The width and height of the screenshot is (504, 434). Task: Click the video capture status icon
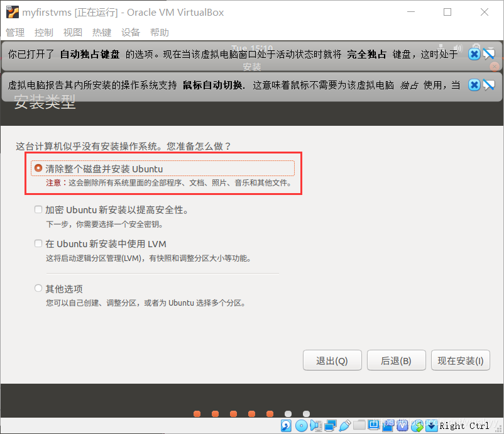[388, 426]
